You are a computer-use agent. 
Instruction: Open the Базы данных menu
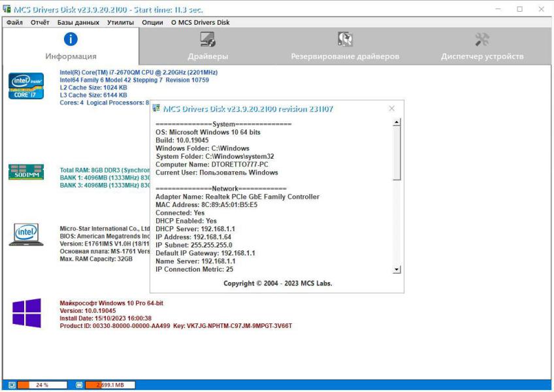click(78, 22)
